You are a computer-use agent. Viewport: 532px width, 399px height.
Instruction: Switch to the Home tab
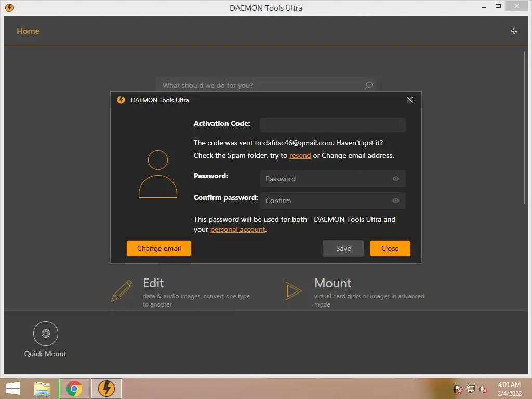tap(28, 31)
